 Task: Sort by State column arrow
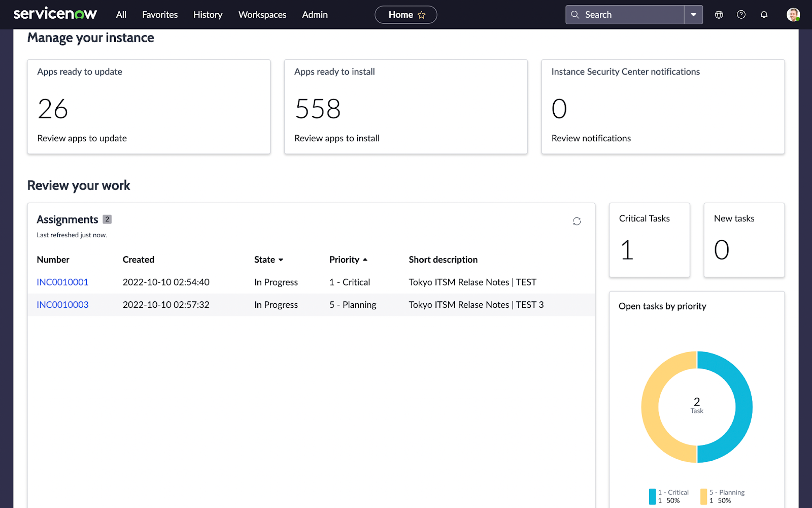point(281,260)
